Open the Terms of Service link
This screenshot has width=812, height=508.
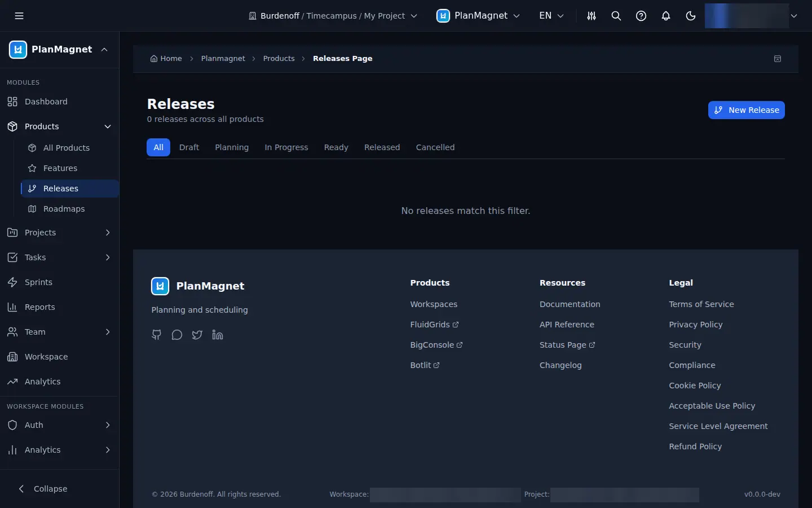tap(701, 304)
